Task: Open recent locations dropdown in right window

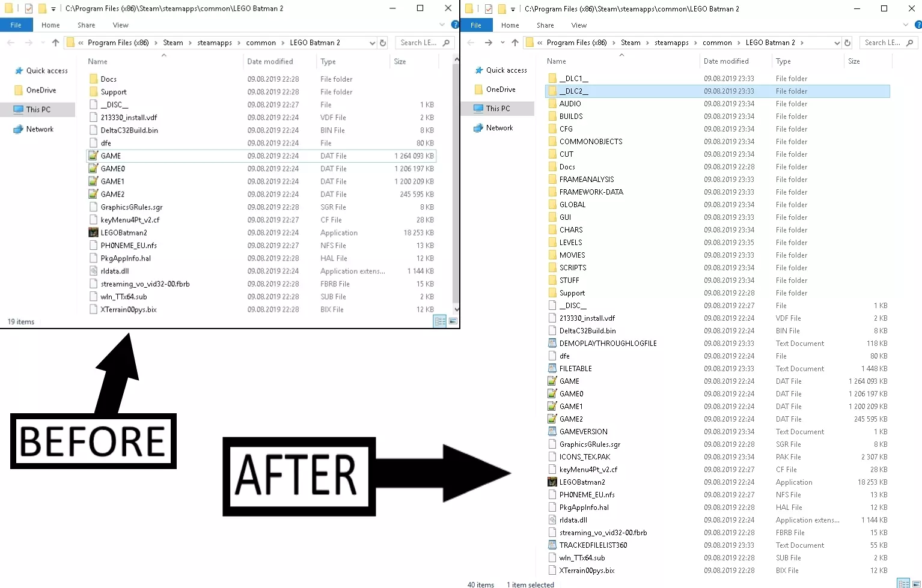Action: tap(502, 43)
